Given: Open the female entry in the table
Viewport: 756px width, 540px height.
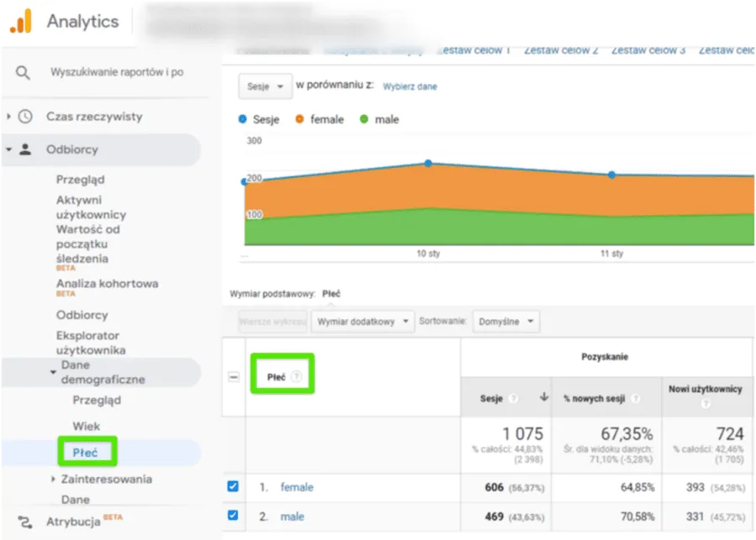Looking at the screenshot, I should click(x=297, y=486).
